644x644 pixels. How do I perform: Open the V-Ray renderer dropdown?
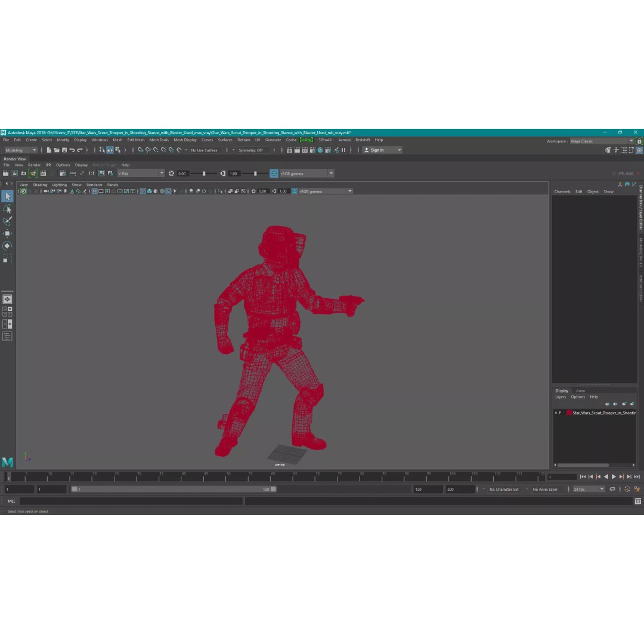tap(141, 174)
